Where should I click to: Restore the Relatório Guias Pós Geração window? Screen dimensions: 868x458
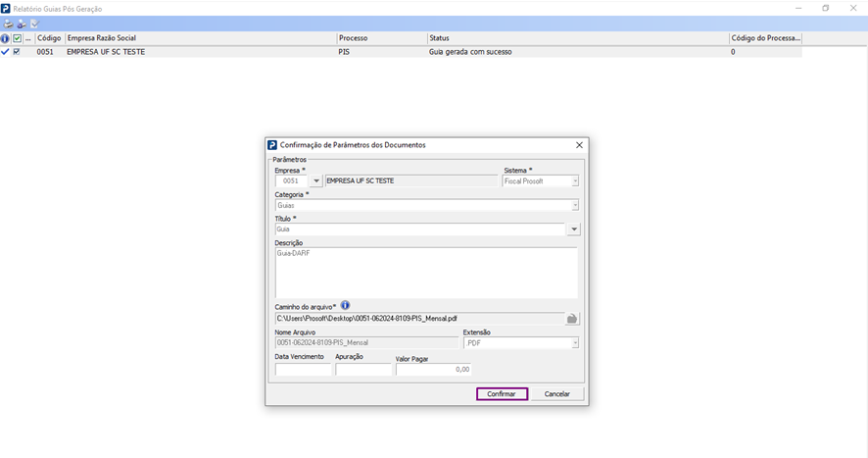click(x=825, y=8)
